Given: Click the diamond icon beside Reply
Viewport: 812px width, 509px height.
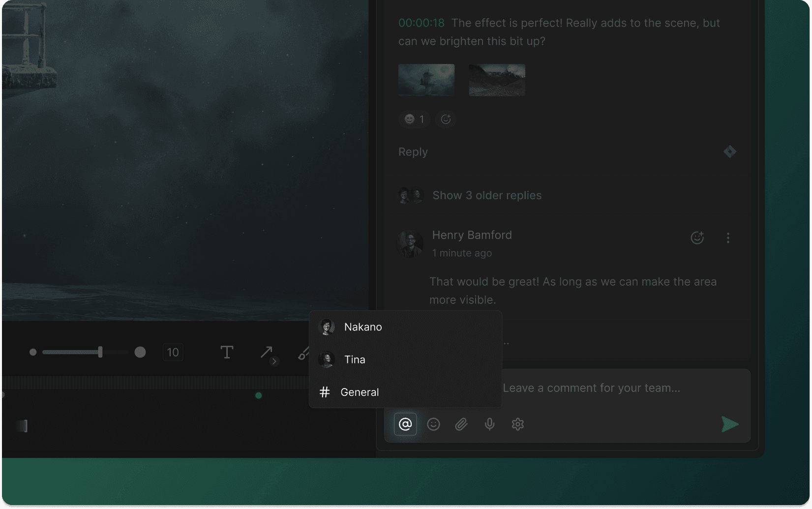Looking at the screenshot, I should pos(730,151).
